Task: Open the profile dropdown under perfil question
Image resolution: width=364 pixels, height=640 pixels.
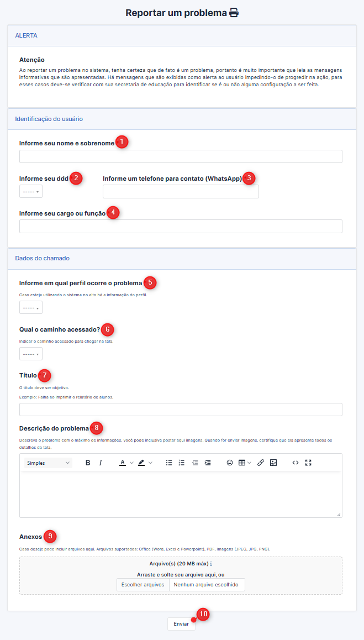Action: (x=31, y=307)
